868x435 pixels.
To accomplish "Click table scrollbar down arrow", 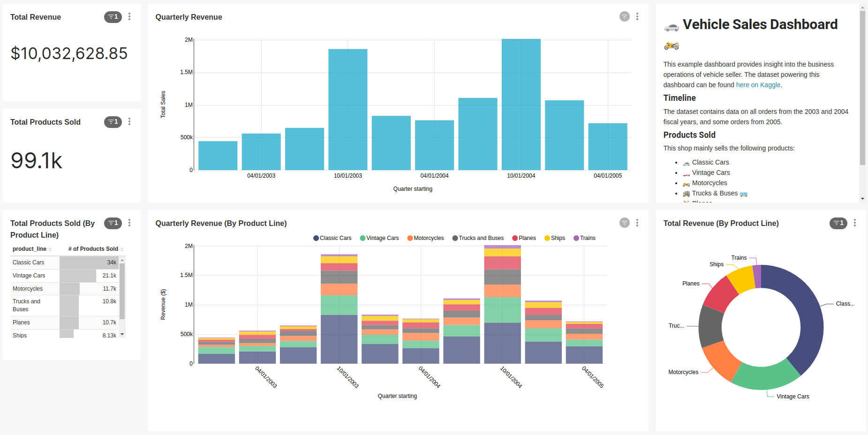I will click(122, 334).
